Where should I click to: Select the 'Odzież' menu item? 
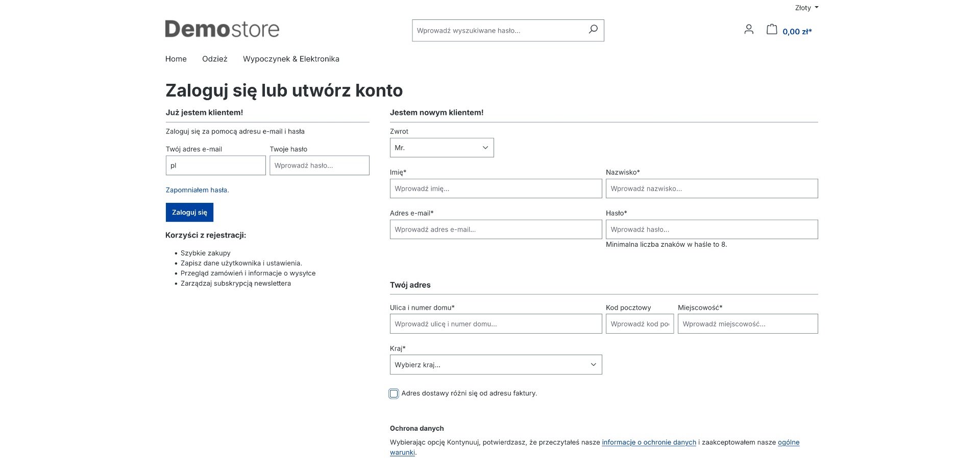(214, 59)
